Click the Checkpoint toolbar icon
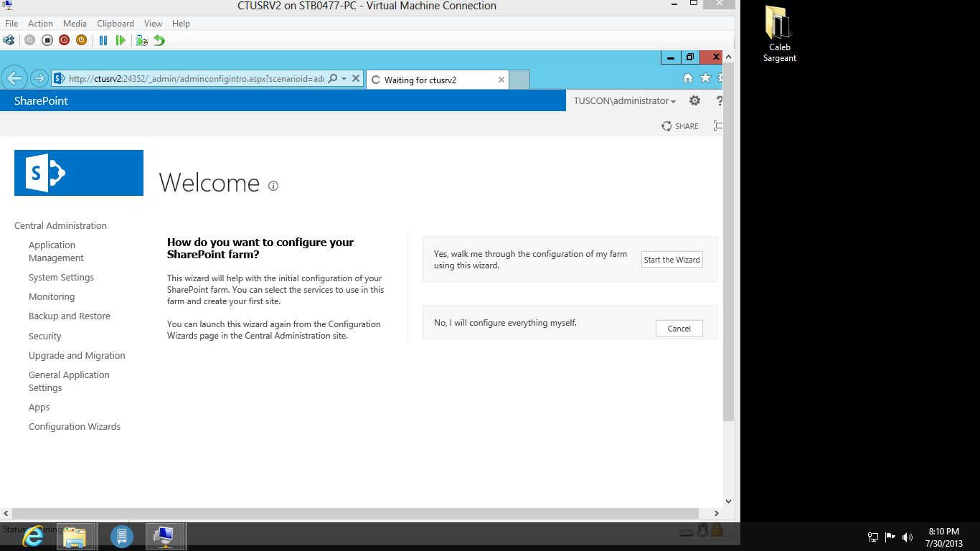Screen dimensions: 980x551 click(x=142, y=40)
